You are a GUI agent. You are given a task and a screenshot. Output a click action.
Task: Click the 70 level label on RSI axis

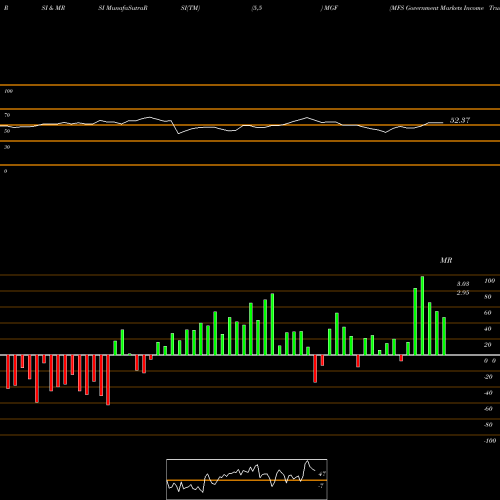coord(7,115)
